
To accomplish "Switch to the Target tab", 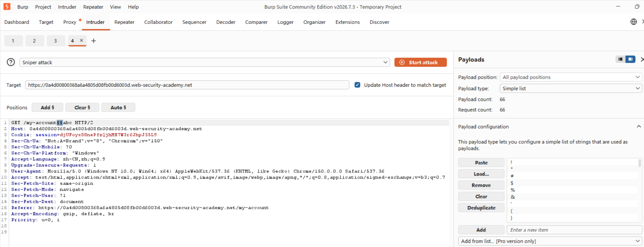I will tap(46, 22).
